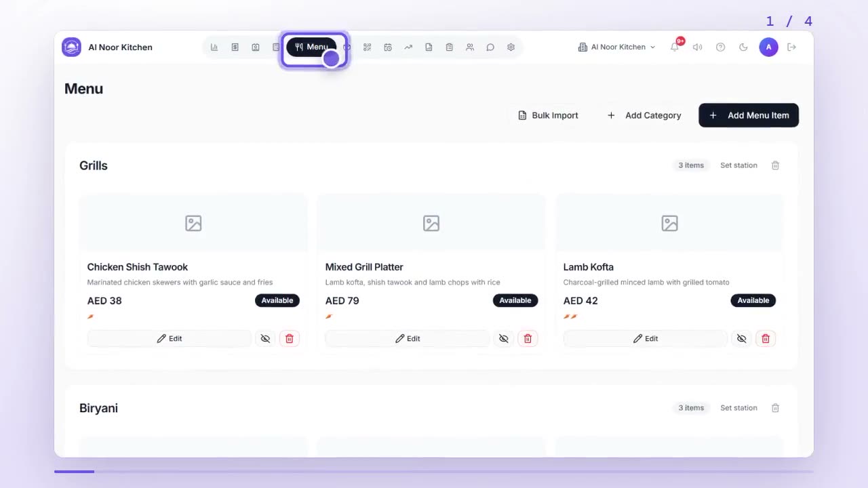Click the logout arrow icon
The width and height of the screenshot is (868, 488).
pyautogui.click(x=791, y=47)
